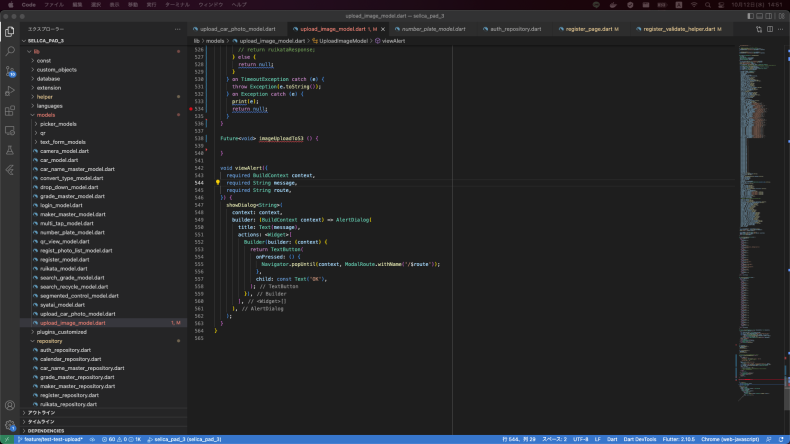
Task: Switch to the register_page.dart tab
Action: [591, 29]
